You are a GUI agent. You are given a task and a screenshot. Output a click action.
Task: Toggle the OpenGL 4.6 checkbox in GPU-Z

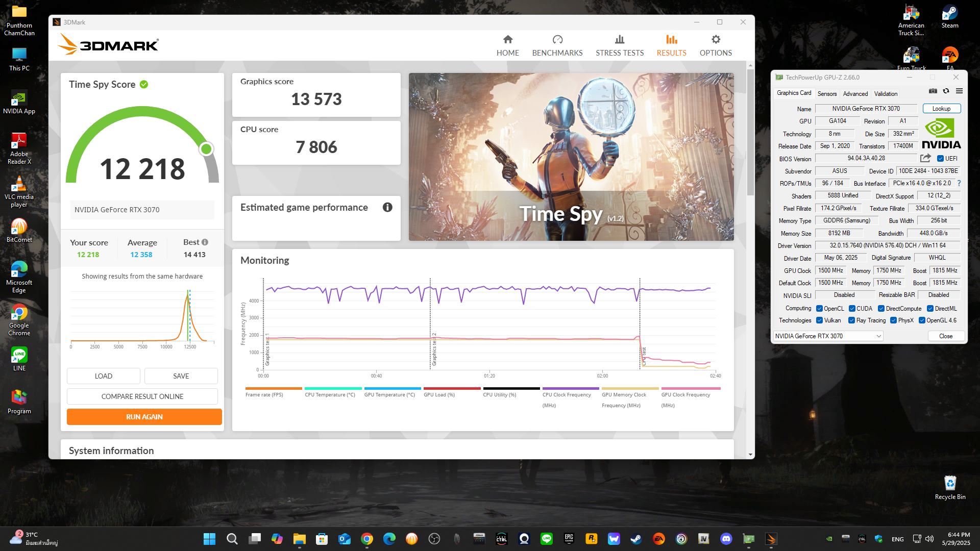pyautogui.click(x=922, y=320)
